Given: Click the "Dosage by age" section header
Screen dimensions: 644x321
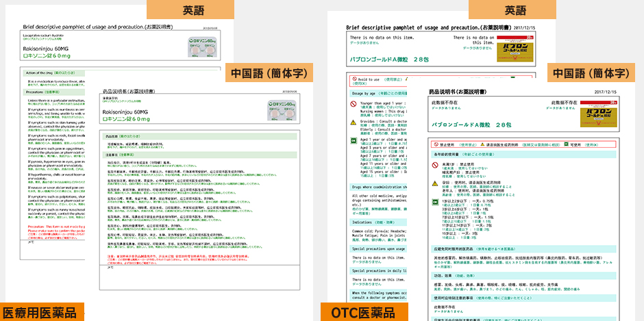Looking at the screenshot, I should click(378, 93).
